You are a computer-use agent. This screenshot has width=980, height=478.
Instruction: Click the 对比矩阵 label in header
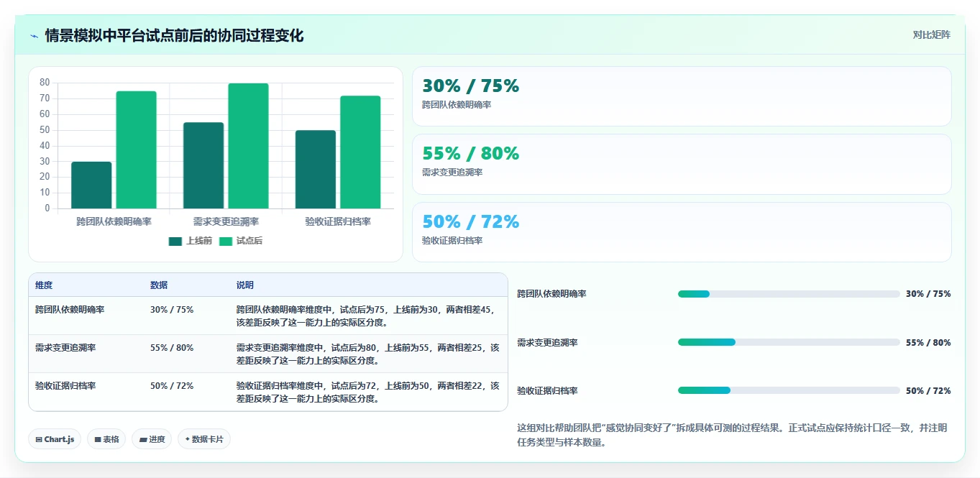931,35
